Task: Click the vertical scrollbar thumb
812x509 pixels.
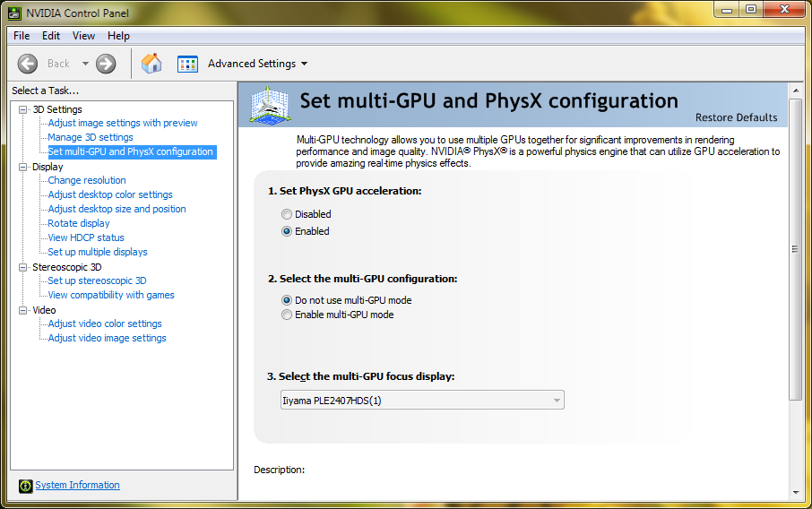Action: 796,248
